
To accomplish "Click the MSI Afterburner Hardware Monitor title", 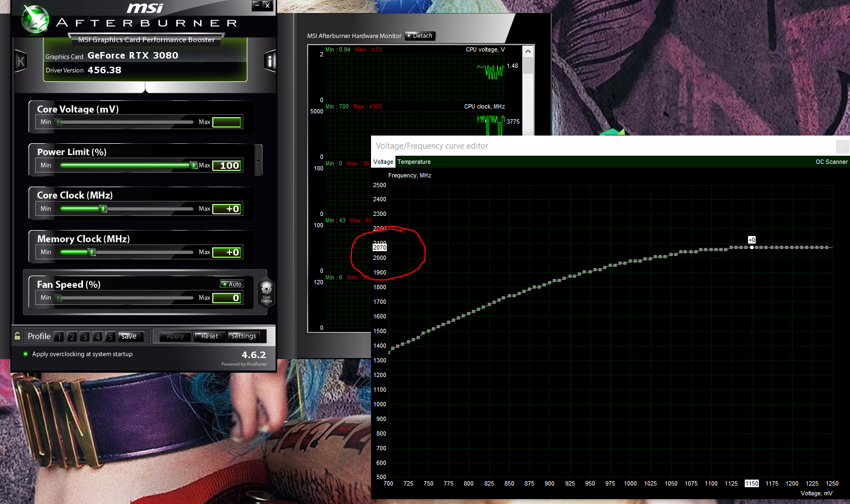I will (354, 36).
